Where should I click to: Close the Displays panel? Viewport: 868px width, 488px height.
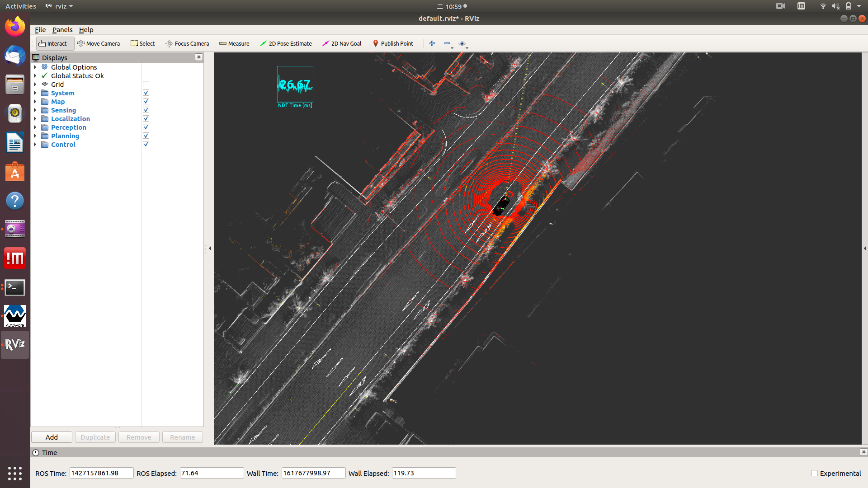click(x=198, y=57)
